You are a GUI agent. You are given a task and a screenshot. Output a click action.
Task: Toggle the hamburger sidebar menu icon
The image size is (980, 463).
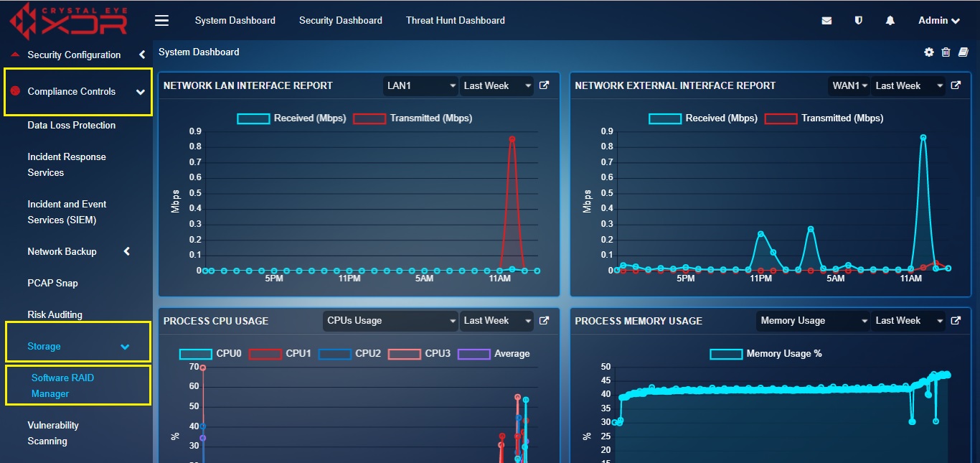[x=162, y=21]
